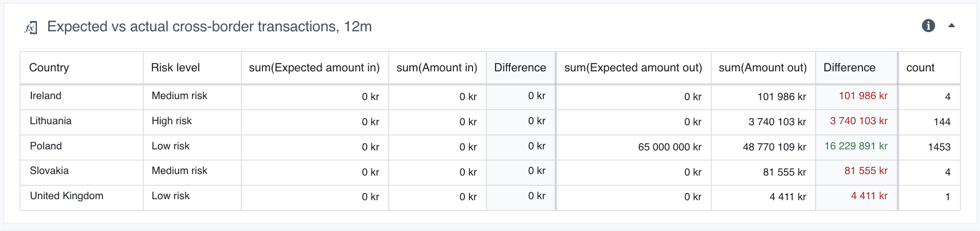The height and width of the screenshot is (231, 980).
Task: Click the red 3 740 103 kr difference
Action: (x=859, y=121)
